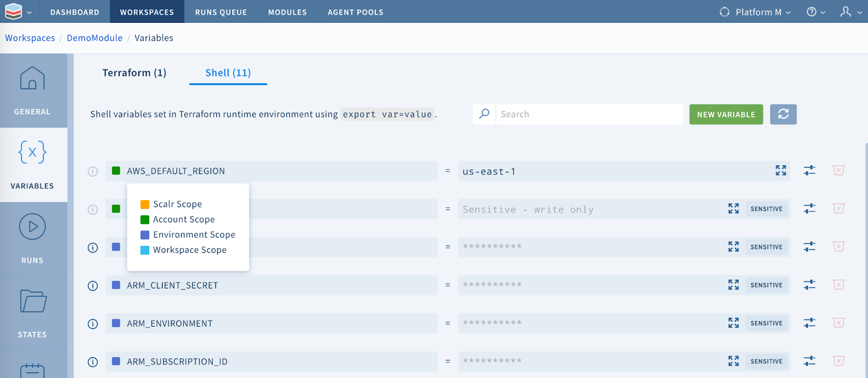Delete the ARM_CLIENT_SECRET variable
Image resolution: width=868 pixels, height=378 pixels.
839,284
